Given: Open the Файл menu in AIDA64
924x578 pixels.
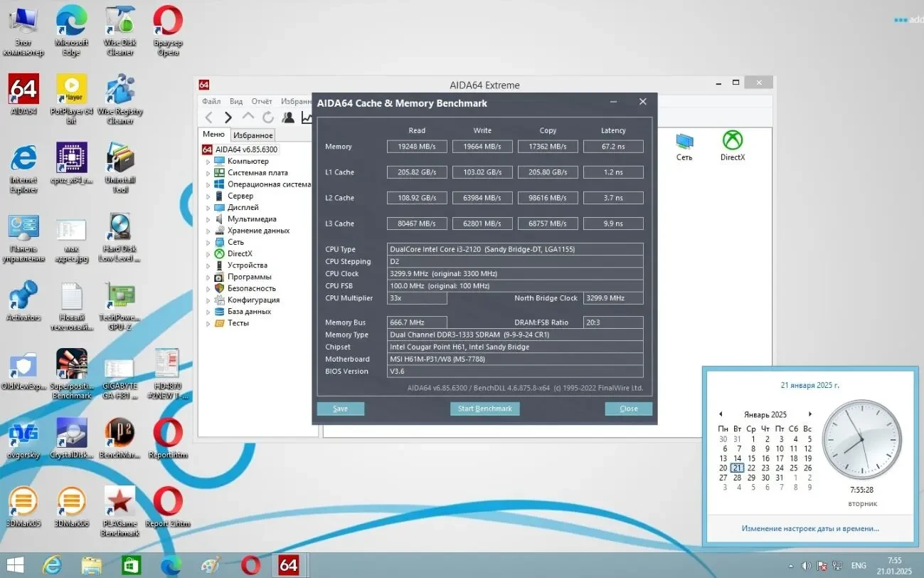Looking at the screenshot, I should point(211,100).
